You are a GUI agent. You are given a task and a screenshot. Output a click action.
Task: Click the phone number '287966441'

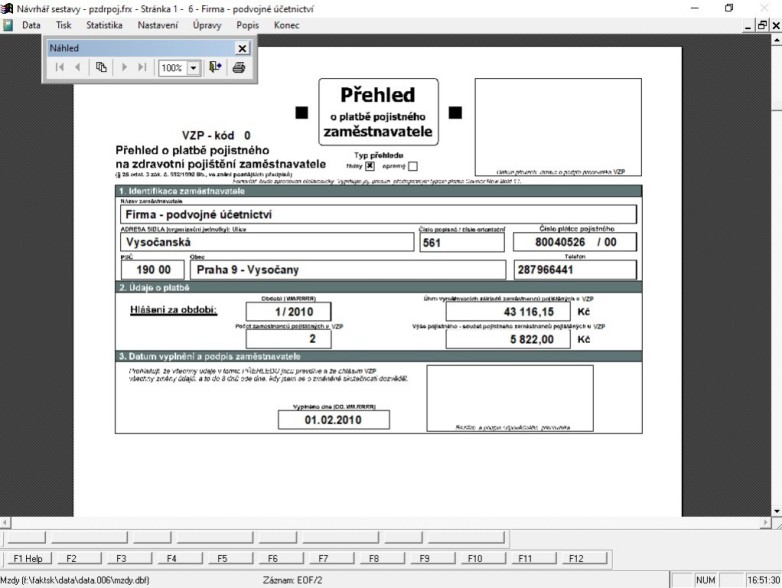(575, 270)
